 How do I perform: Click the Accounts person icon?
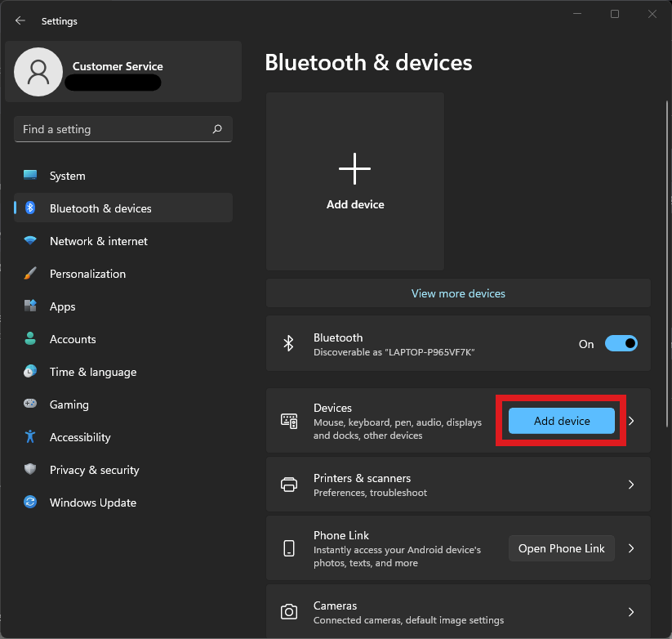point(30,338)
